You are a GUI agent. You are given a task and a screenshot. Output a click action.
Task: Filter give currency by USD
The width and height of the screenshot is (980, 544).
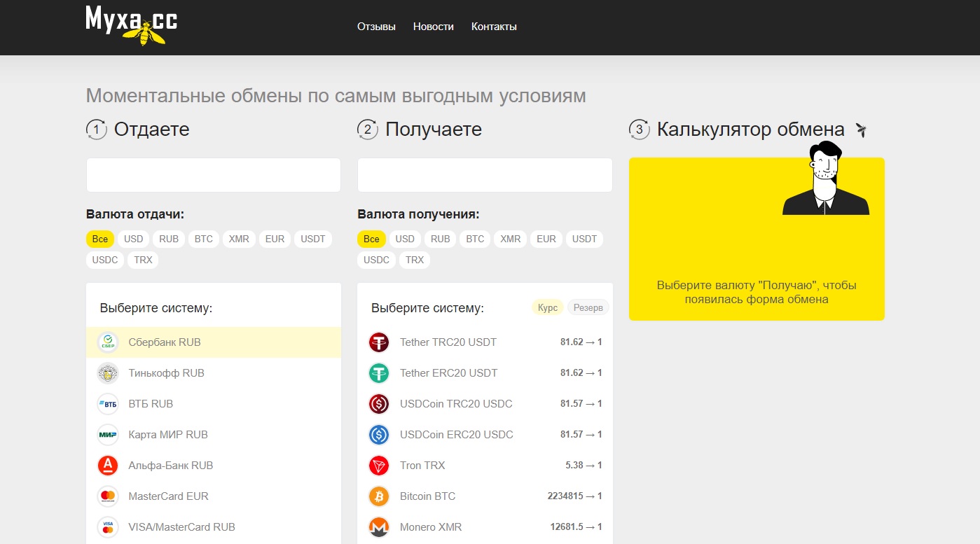point(134,239)
